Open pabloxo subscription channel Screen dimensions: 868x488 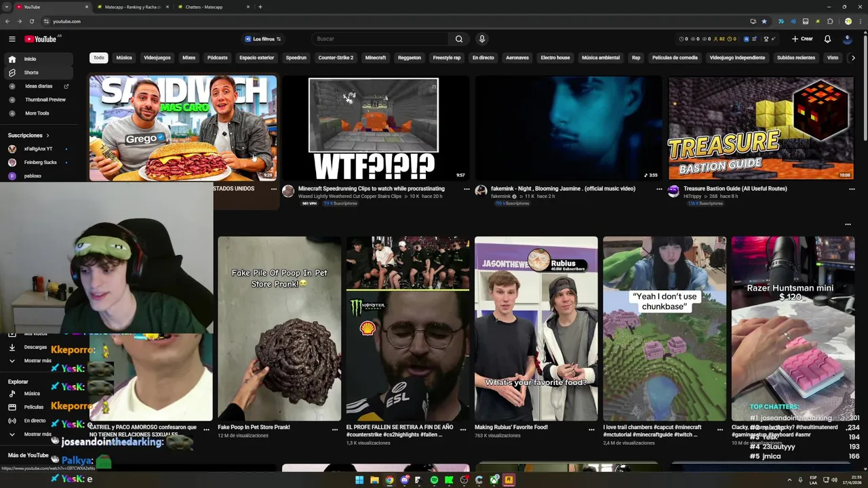click(38, 176)
